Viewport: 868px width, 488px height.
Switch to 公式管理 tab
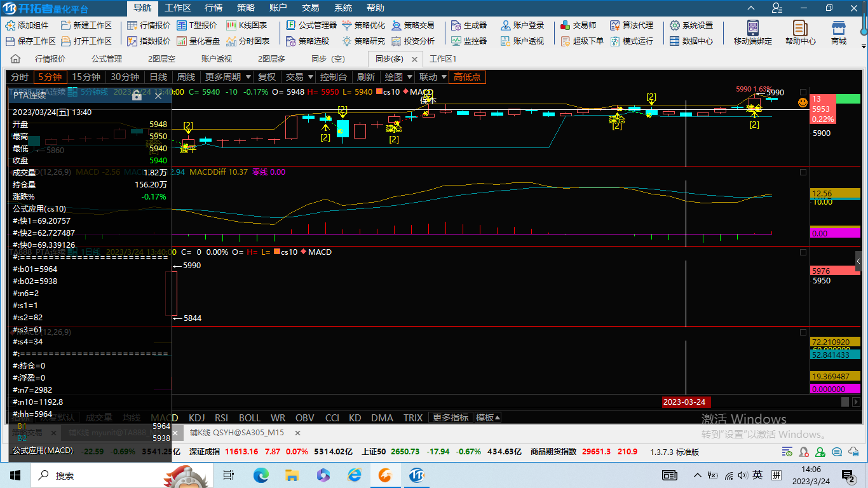point(106,59)
